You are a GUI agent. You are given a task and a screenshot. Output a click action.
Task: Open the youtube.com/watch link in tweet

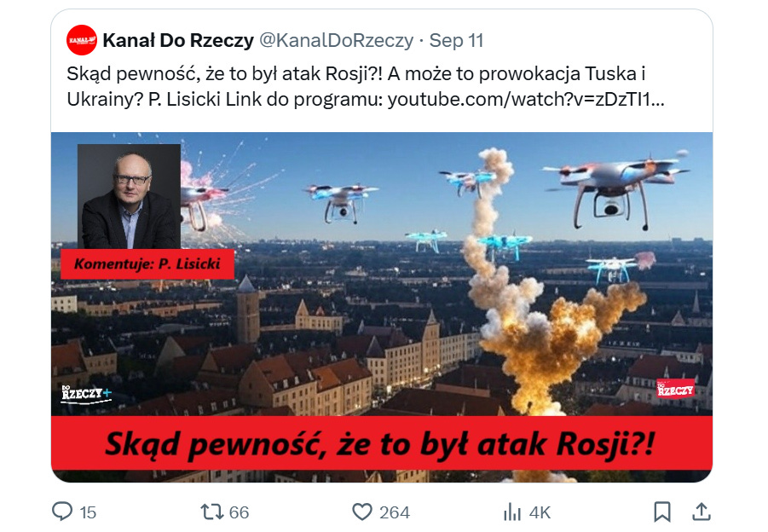click(x=526, y=100)
